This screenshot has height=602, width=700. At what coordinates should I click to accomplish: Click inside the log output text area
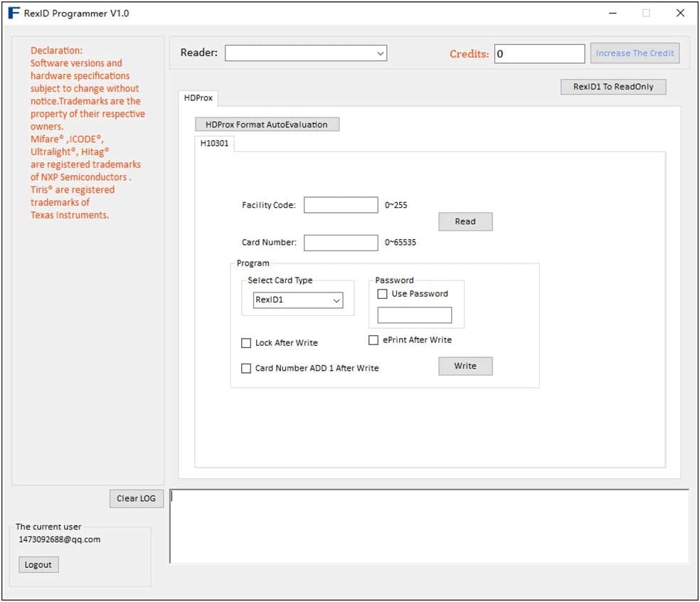[x=429, y=526]
